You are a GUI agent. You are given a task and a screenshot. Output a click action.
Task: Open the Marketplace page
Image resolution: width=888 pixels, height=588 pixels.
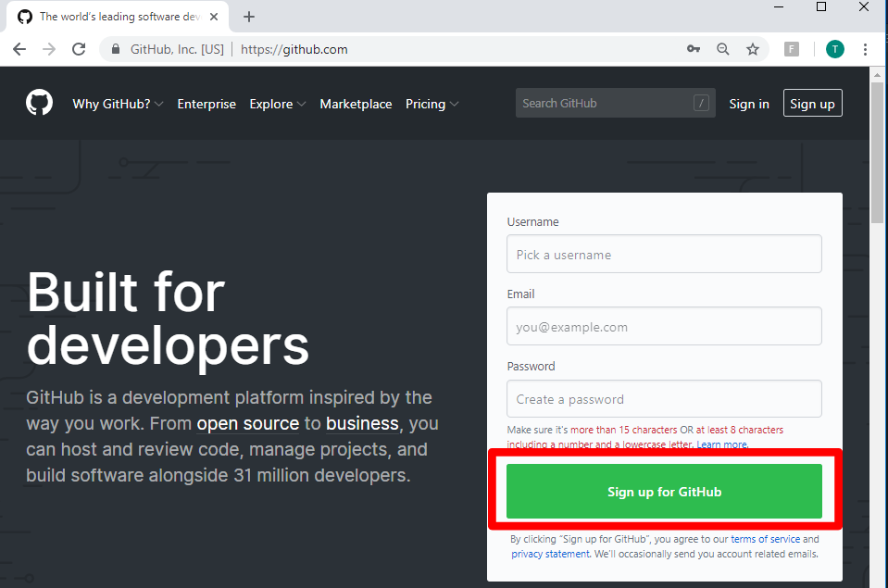point(356,105)
